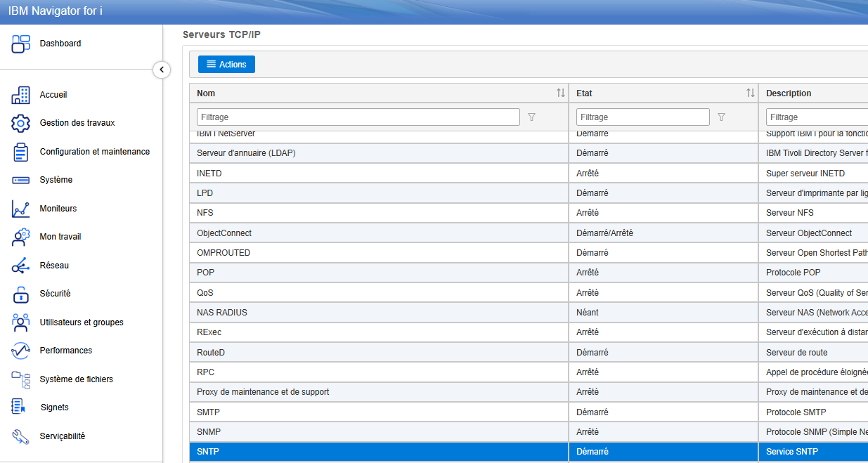Open the Sécurité menu label
This screenshot has height=463, width=868.
tap(56, 294)
